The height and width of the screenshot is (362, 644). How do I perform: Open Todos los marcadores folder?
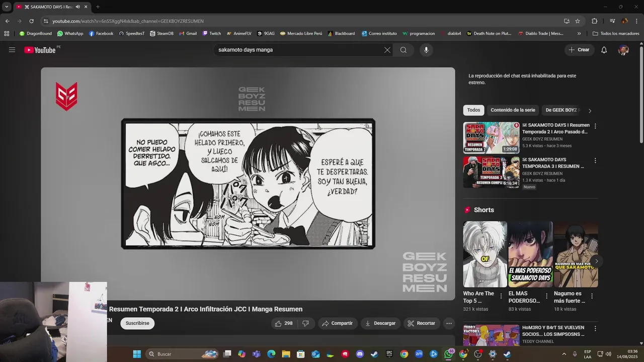pyautogui.click(x=616, y=34)
